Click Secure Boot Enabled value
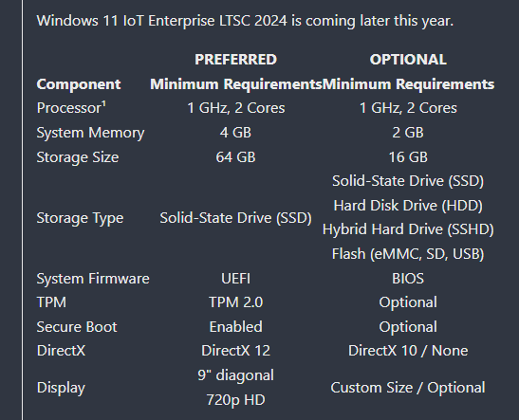Screen dimensions: 519x420 235,327
